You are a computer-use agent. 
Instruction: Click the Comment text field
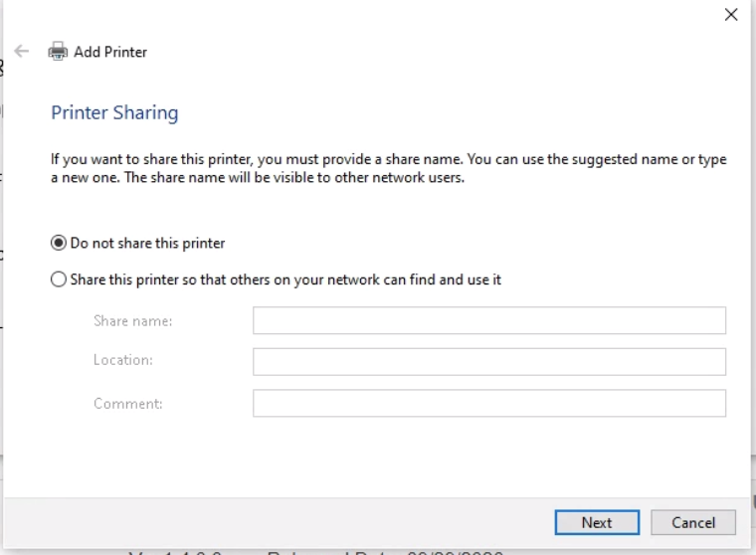tap(488, 403)
